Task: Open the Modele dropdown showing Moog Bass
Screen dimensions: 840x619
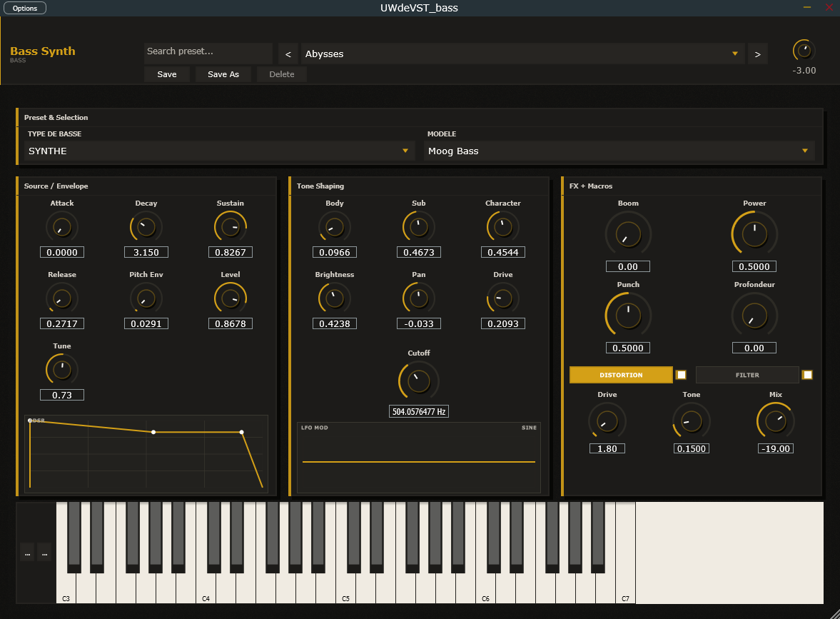Action: pyautogui.click(x=619, y=151)
